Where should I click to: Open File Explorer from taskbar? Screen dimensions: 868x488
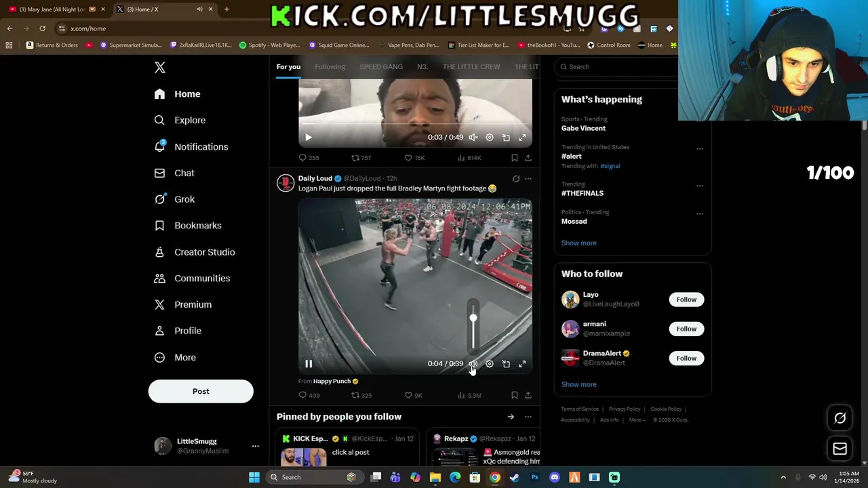point(435,477)
